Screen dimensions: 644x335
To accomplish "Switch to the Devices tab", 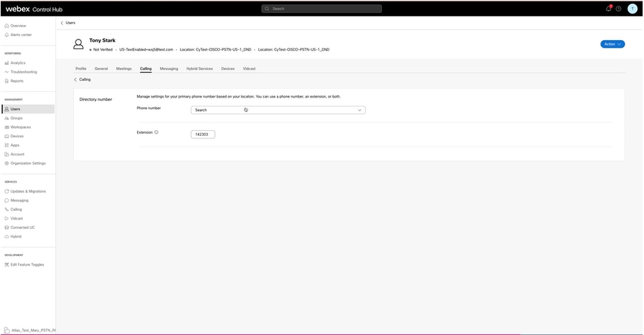I will (228, 69).
